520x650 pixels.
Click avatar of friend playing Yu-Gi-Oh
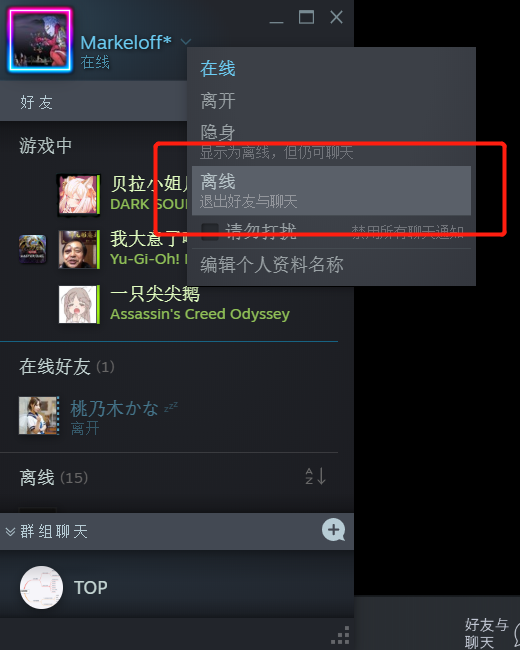click(x=78, y=250)
